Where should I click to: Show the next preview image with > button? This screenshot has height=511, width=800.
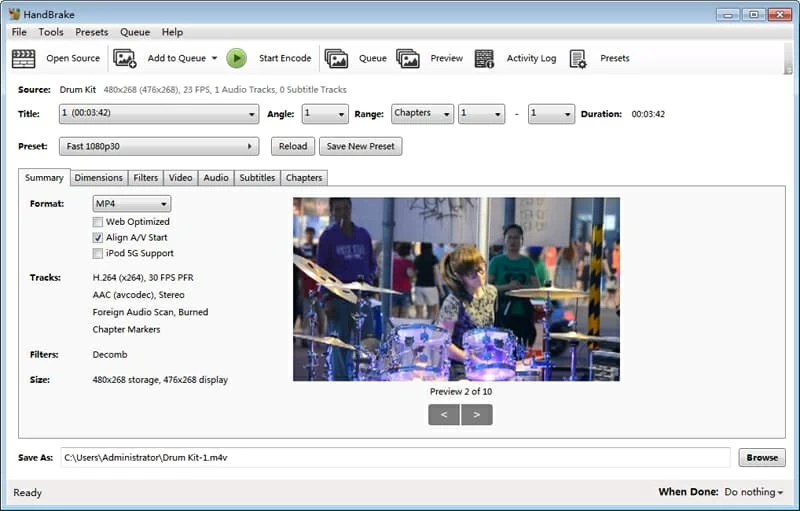(x=477, y=414)
